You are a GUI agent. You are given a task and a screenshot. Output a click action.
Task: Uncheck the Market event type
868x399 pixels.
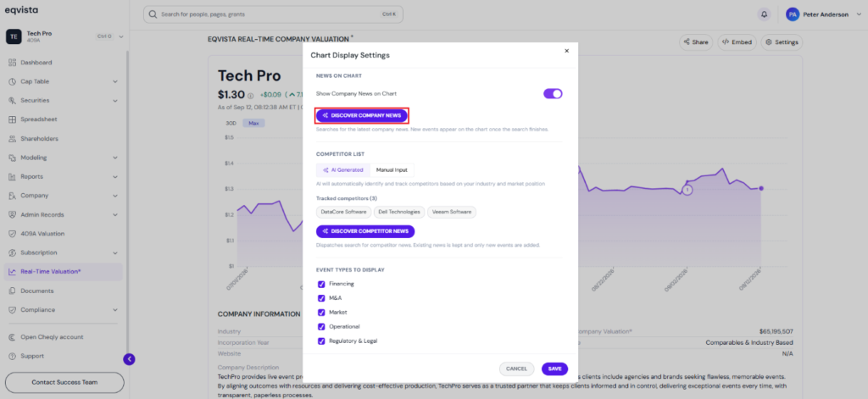point(321,313)
